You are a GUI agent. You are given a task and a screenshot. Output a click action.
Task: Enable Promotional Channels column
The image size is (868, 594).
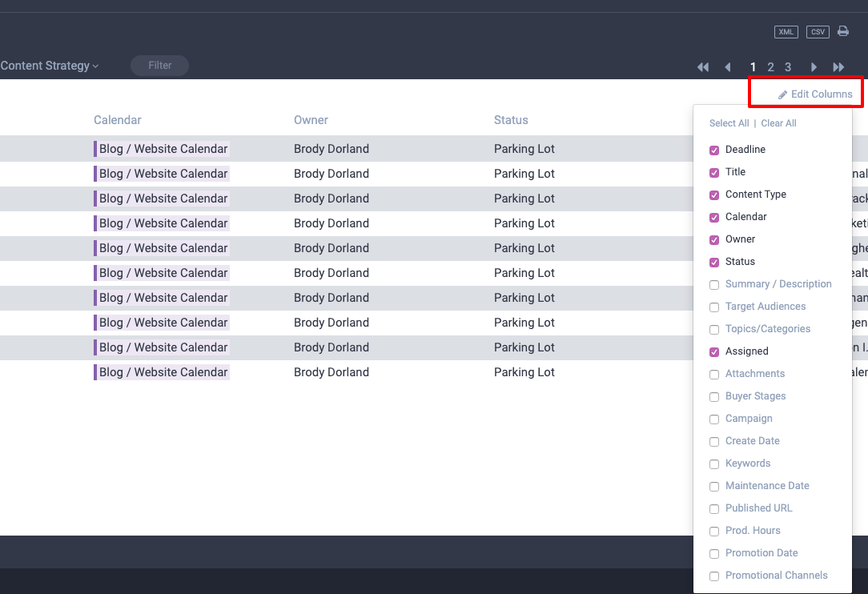click(714, 576)
